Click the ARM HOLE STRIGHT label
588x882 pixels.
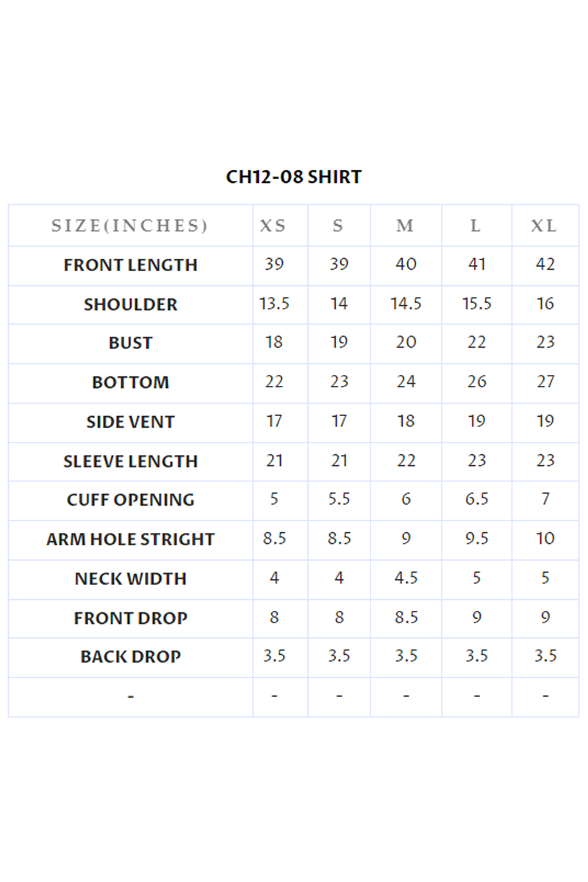click(130, 539)
